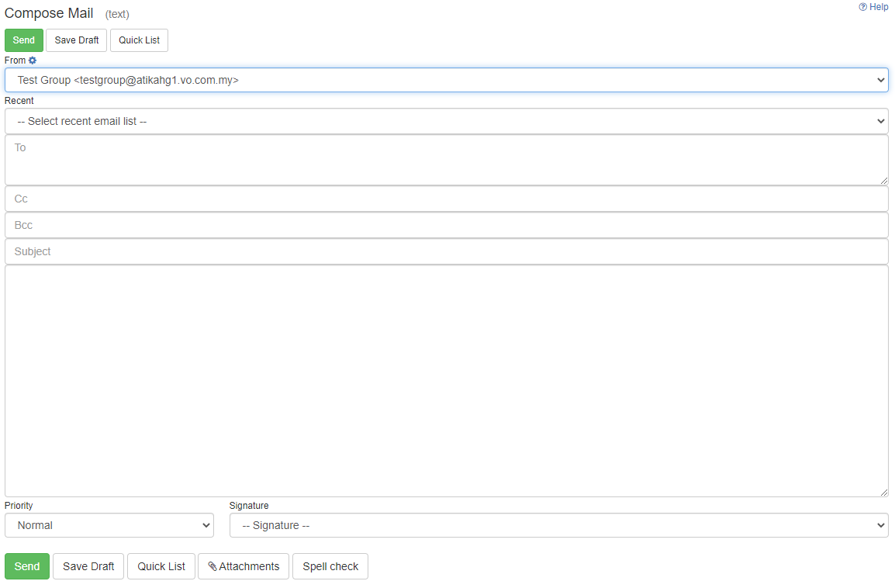Click the Compose Mail heading
Viewport: 895px width, 588px height.
pyautogui.click(x=49, y=13)
